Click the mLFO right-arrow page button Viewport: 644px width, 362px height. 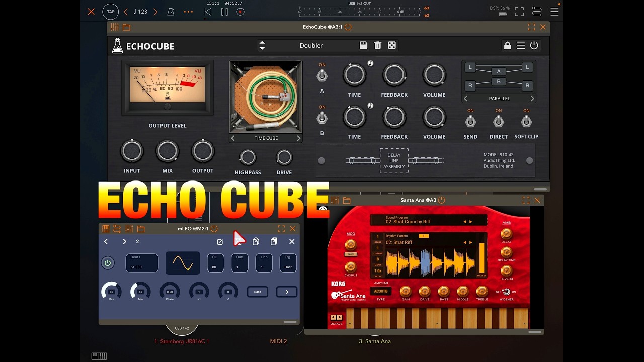tap(287, 292)
